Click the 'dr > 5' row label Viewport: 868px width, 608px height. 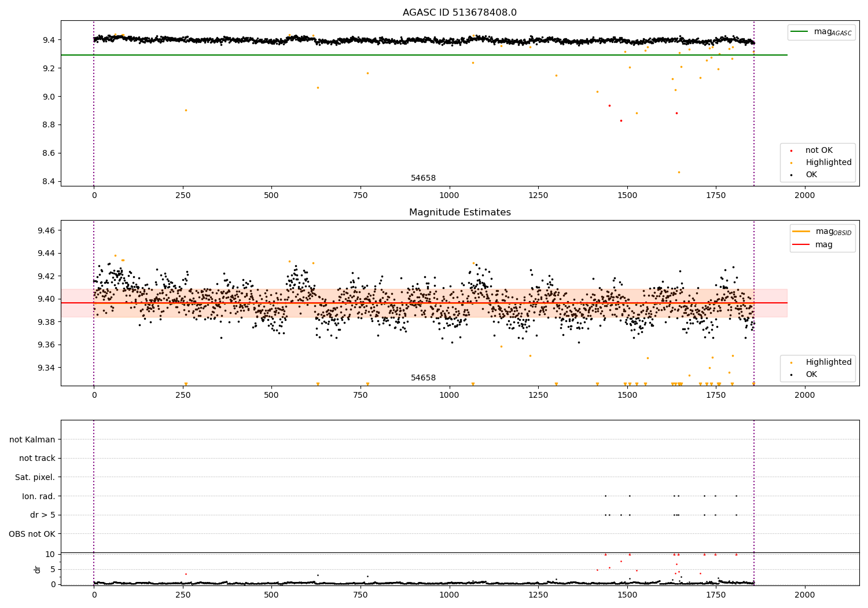[x=43, y=515]
